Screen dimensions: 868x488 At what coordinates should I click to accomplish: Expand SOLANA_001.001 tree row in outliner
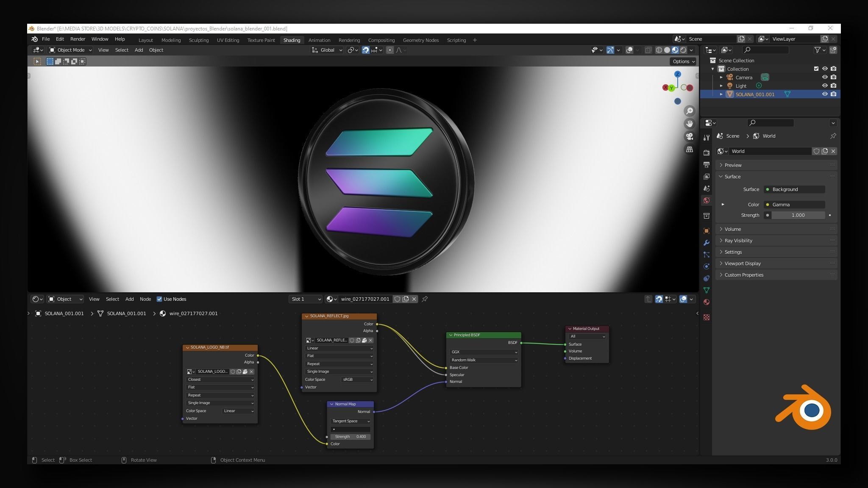(721, 94)
